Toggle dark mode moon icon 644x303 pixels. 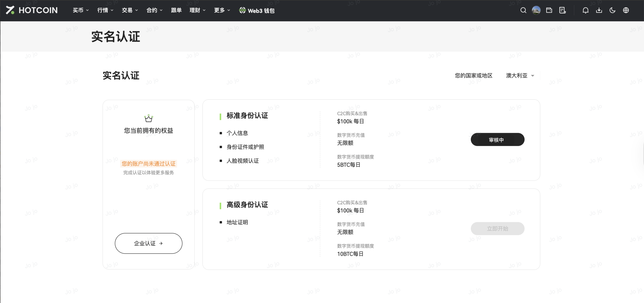(x=613, y=10)
